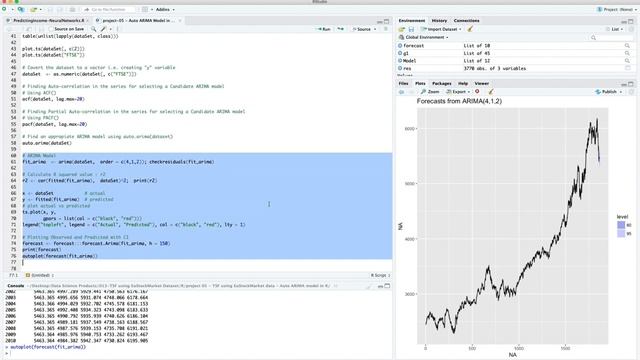Screen dimensions: 640x360
Task: Create a new file with the plus icon
Action: (x=5, y=9)
